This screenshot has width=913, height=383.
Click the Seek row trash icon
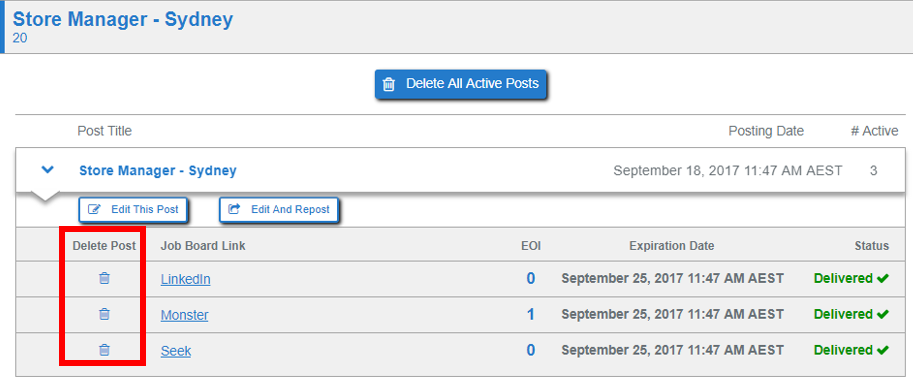coord(104,350)
